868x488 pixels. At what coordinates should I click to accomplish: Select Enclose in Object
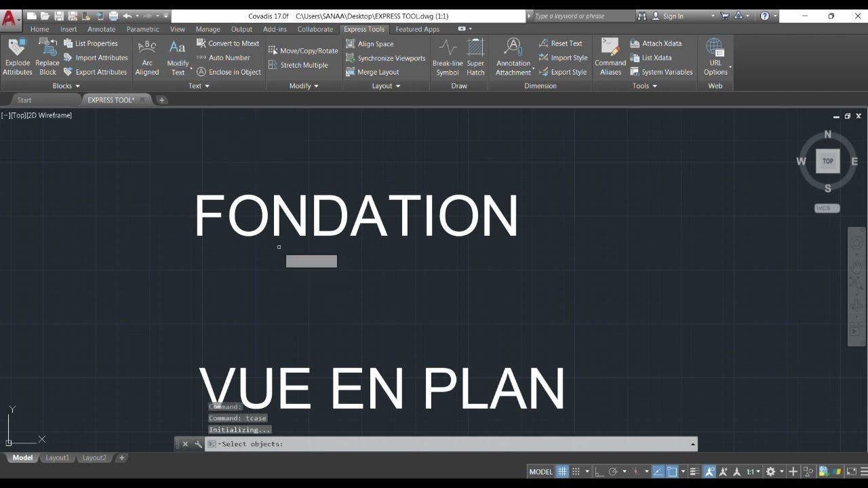coord(229,72)
